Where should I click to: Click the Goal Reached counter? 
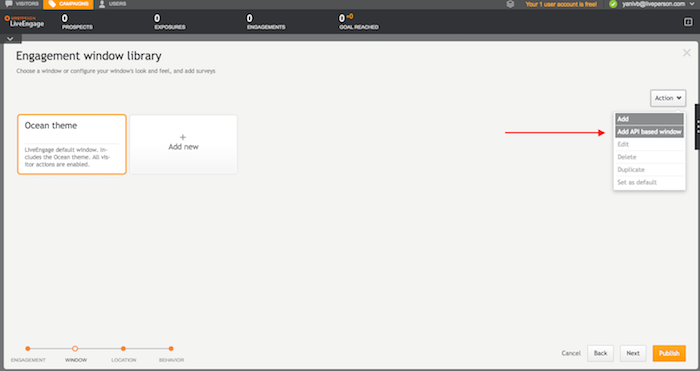pyautogui.click(x=358, y=22)
